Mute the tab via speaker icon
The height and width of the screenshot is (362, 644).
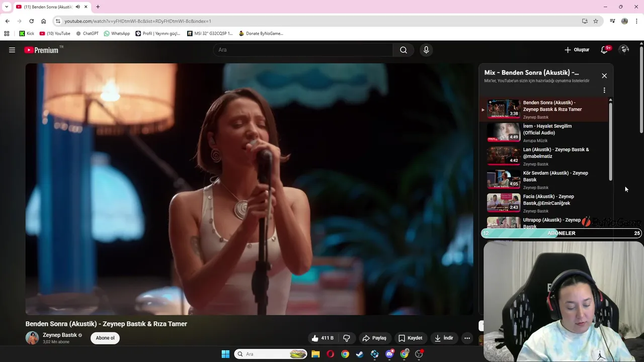click(x=77, y=7)
